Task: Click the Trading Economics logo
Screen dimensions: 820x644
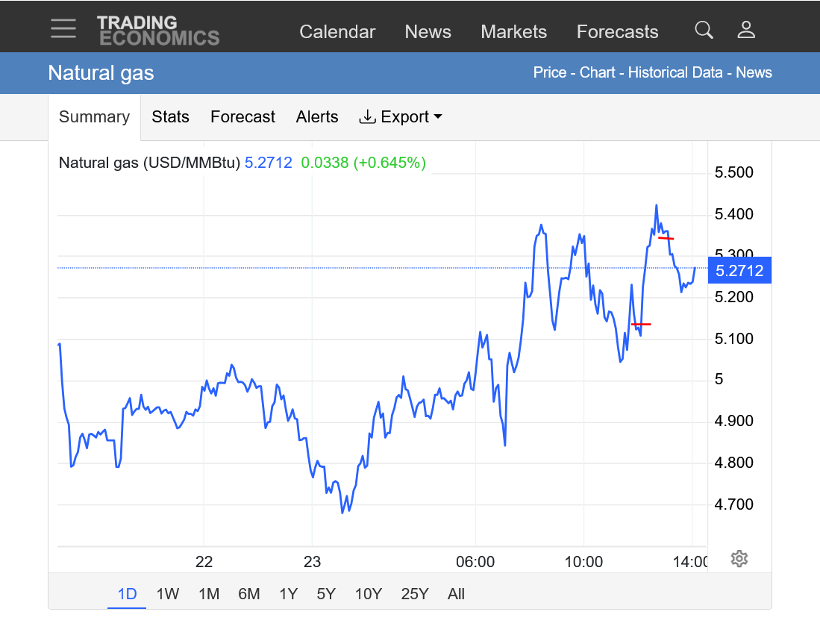Action: [158, 31]
